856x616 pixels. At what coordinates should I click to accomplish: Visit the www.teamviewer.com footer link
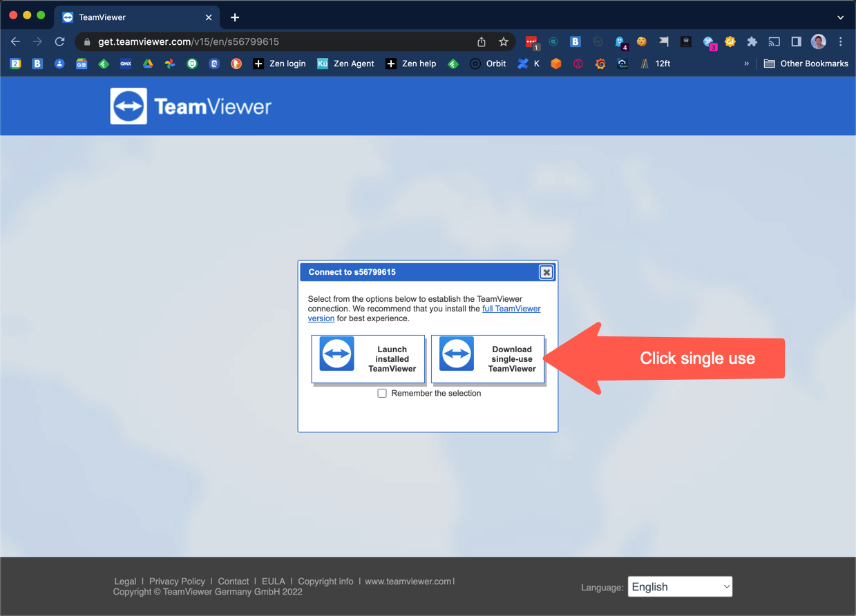coord(408,581)
